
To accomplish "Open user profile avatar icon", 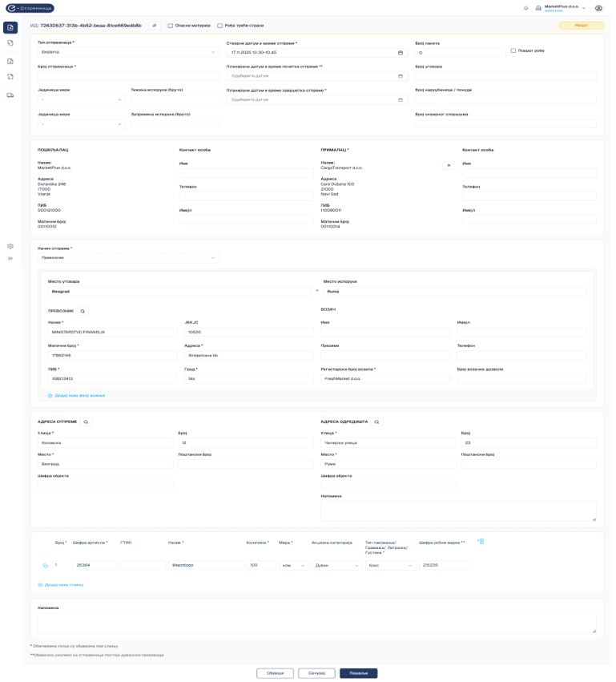I will [x=598, y=8].
